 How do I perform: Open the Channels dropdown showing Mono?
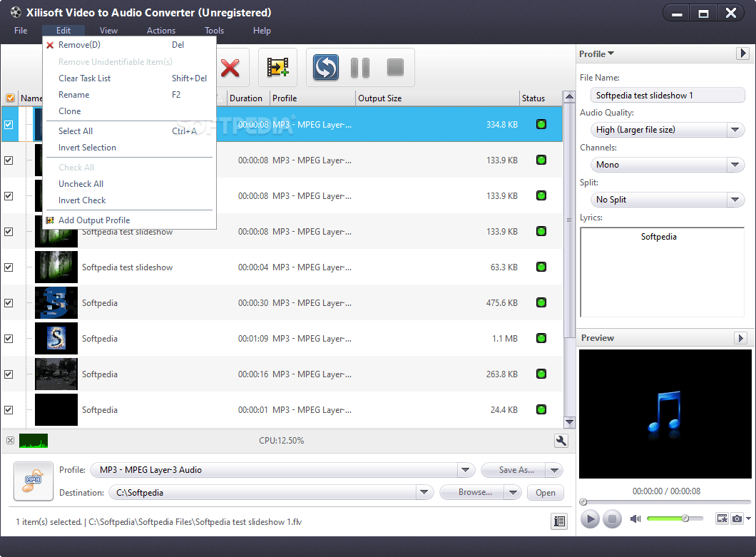click(735, 164)
